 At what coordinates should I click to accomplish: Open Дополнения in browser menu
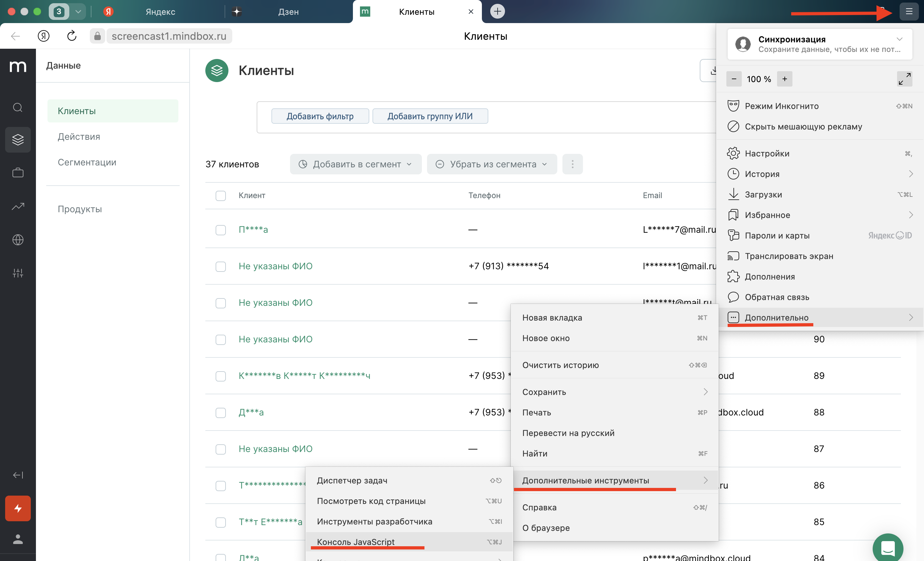click(x=820, y=277)
